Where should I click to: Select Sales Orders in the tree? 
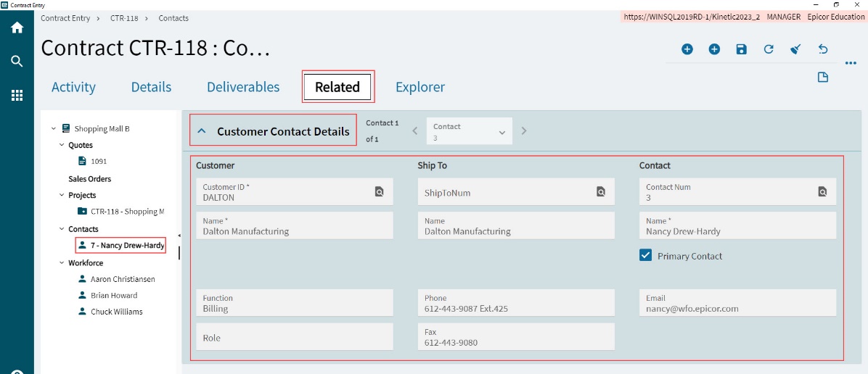[x=90, y=179]
